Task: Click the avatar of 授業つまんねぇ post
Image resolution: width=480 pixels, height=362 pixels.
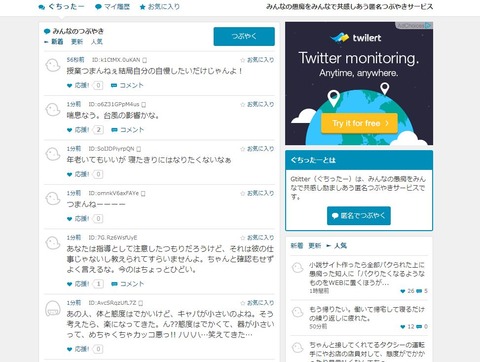Action: click(53, 65)
